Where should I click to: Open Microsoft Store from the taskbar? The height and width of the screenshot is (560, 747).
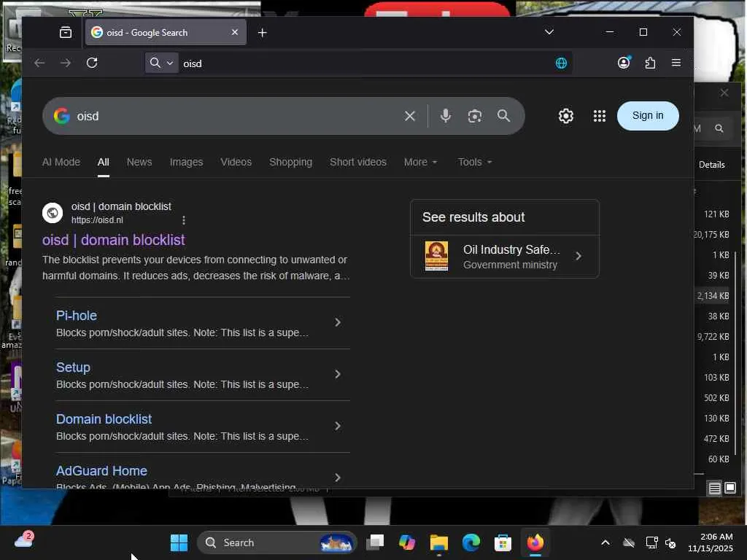pos(503,542)
